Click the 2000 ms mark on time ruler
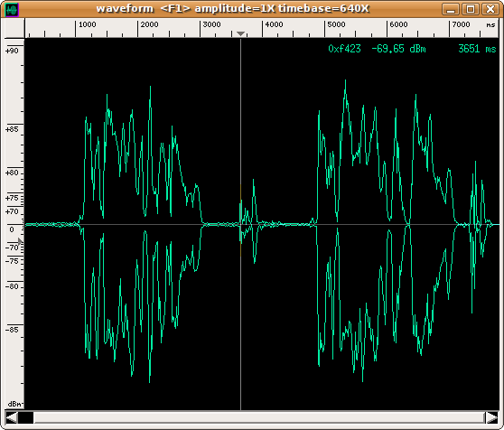 pyautogui.click(x=149, y=24)
